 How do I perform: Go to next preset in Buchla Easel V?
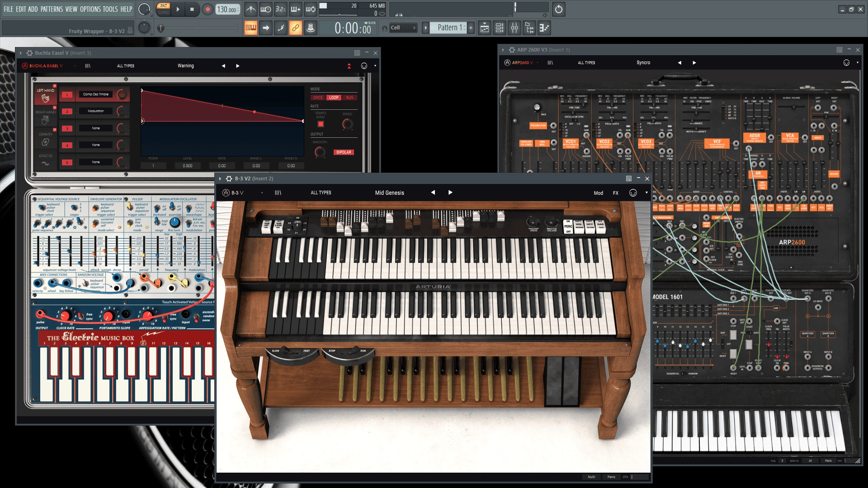238,66
